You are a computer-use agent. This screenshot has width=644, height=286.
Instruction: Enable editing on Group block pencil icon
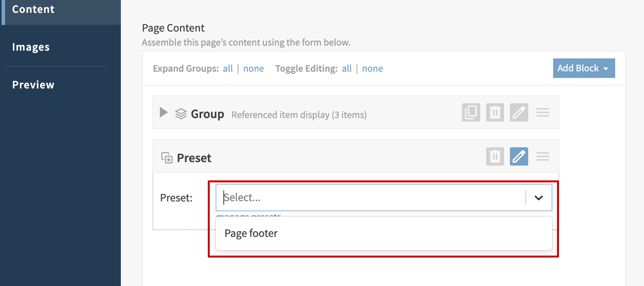tap(519, 113)
